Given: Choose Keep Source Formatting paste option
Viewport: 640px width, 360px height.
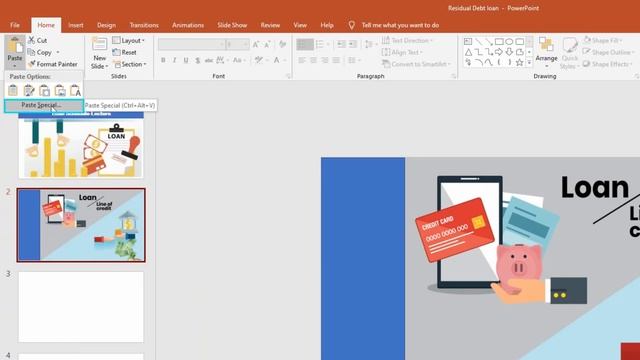Looking at the screenshot, I should 29,90.
